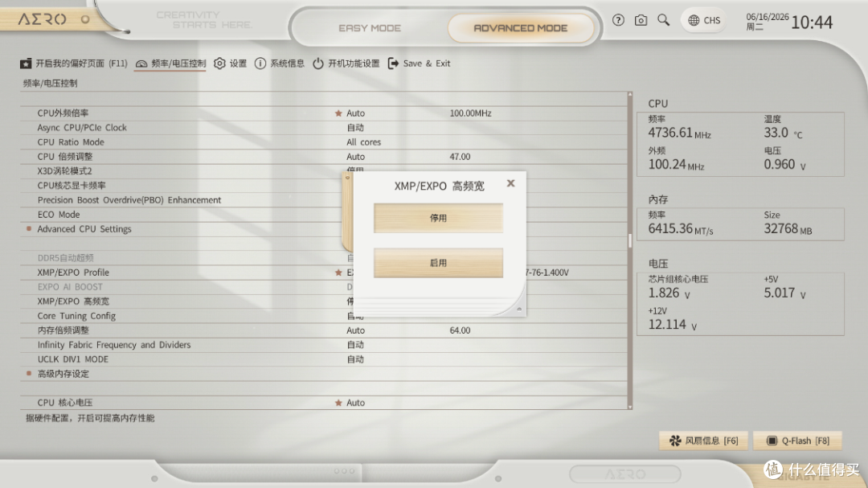Image resolution: width=868 pixels, height=488 pixels.
Task: Select the 内存倍频调整 row
Action: pyautogui.click(x=324, y=330)
